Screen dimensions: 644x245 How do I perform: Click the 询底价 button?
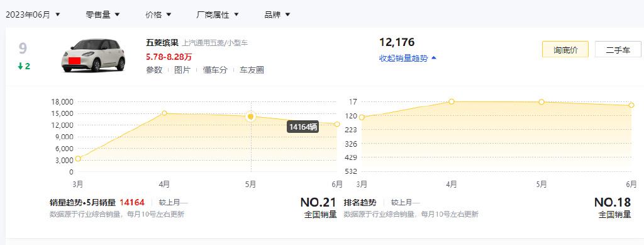point(565,50)
